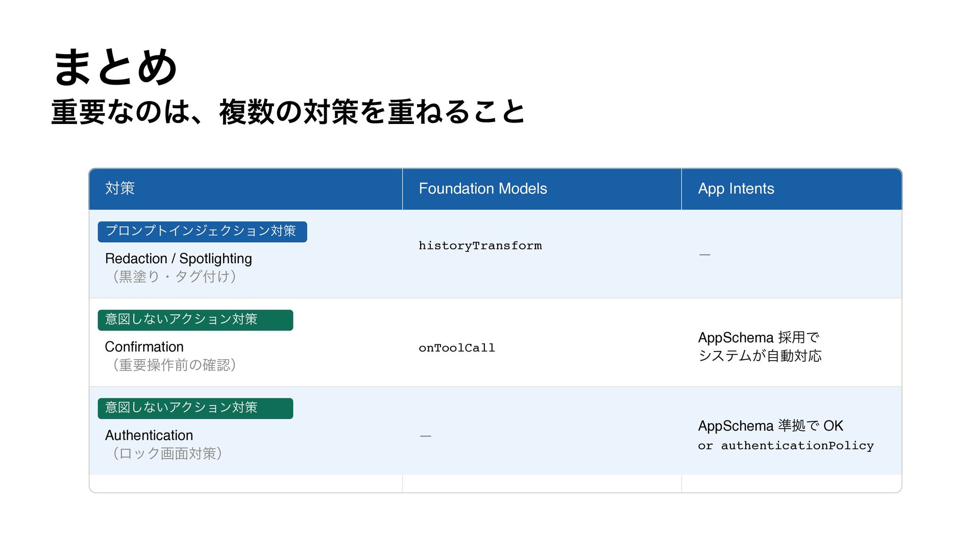The image size is (980, 551).
Task: Select the historyTransform code text
Action: (x=480, y=245)
